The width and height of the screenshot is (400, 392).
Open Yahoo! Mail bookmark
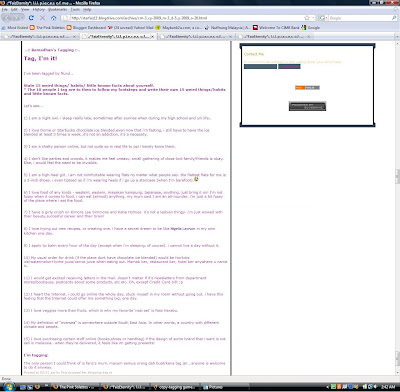tap(131, 28)
